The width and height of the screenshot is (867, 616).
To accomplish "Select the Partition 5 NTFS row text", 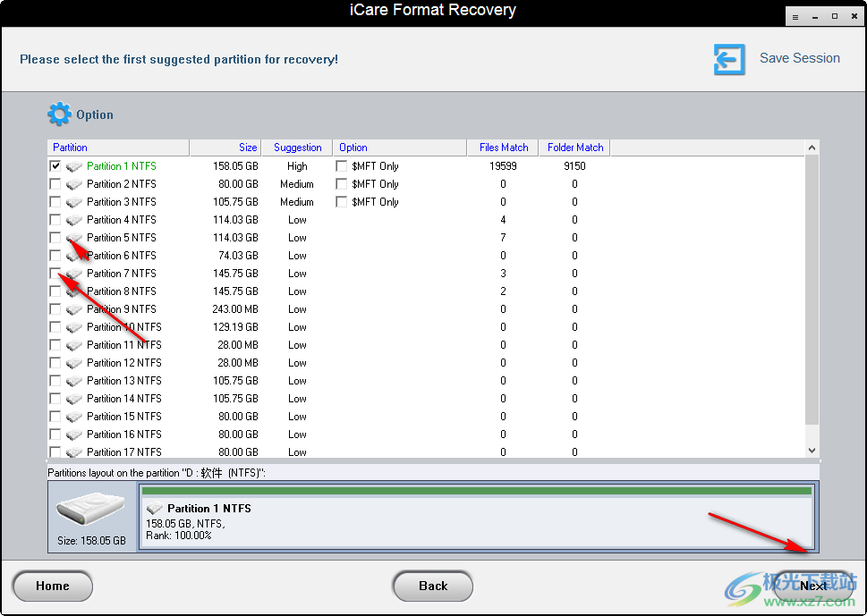I will coord(121,238).
